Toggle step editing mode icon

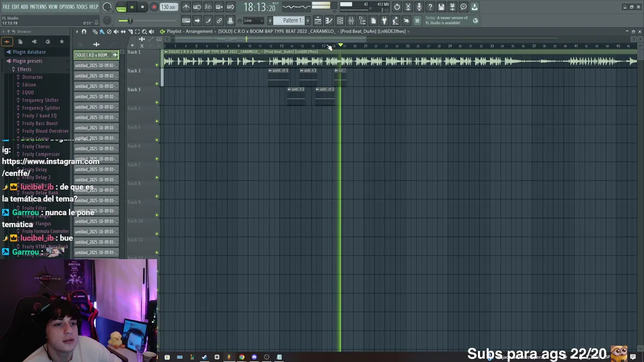[208, 21]
